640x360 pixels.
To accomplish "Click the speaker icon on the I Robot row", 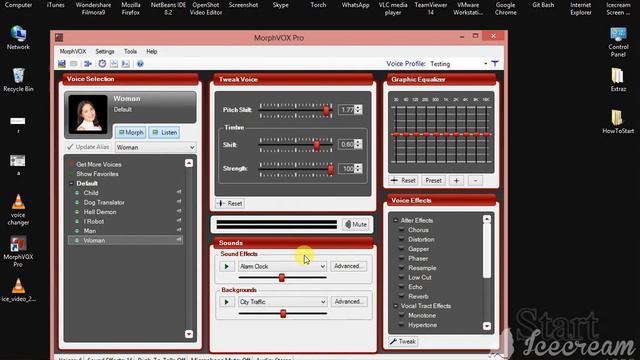I will tap(179, 221).
